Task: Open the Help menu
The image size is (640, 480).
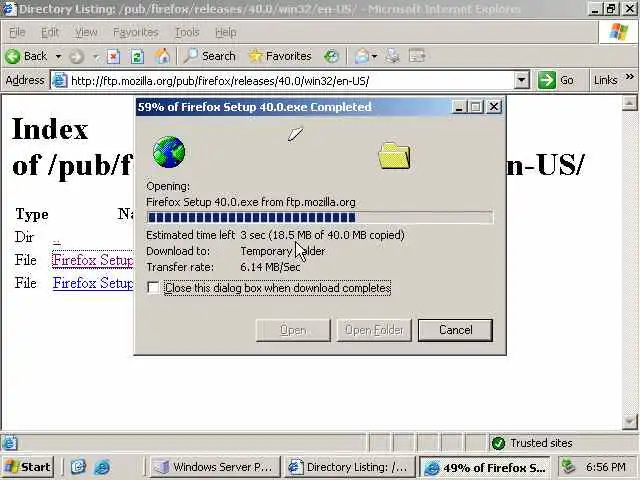Action: [x=226, y=32]
